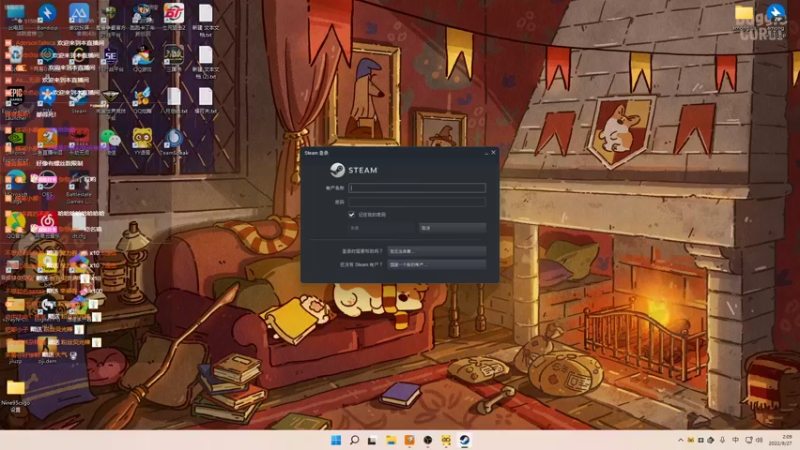This screenshot has height=450, width=800.
Task: Open taskbar Search
Action: pyautogui.click(x=354, y=440)
